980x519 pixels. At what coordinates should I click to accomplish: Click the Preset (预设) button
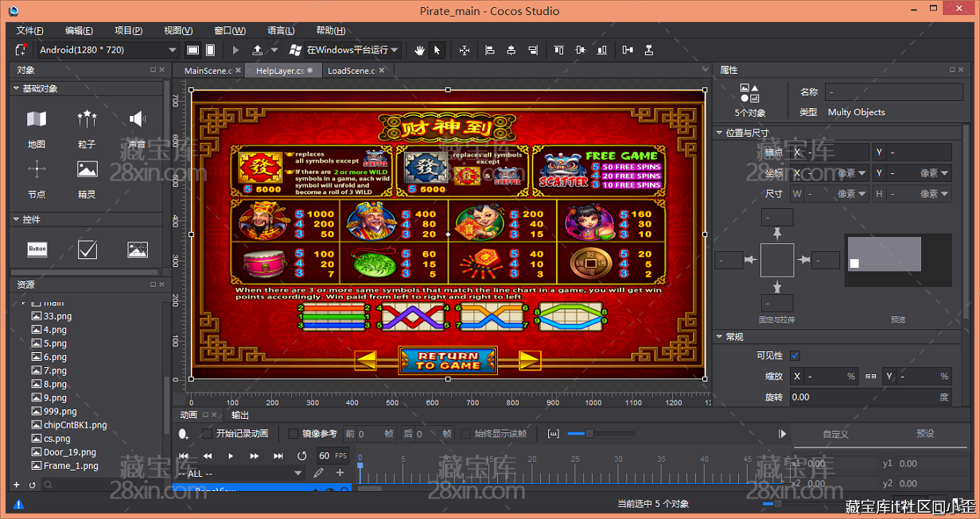pos(925,434)
